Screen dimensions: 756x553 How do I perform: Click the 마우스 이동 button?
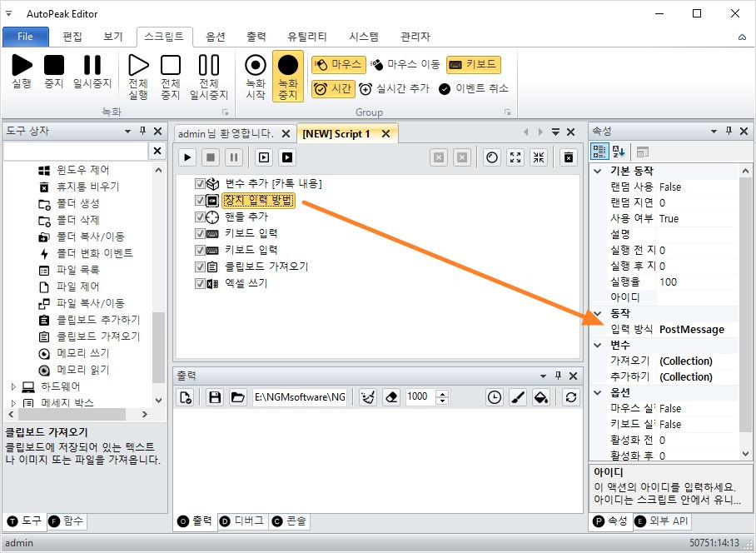coord(405,64)
